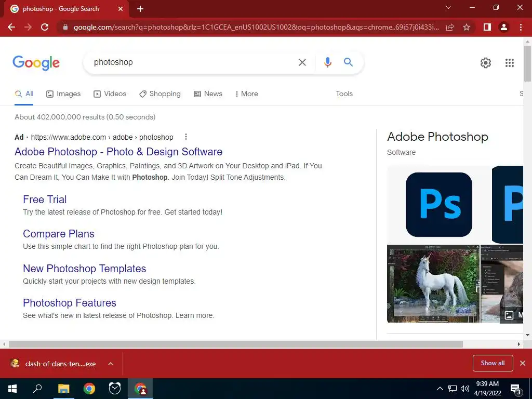Click the magnifier search button
This screenshot has width=532, height=399.
pos(348,62)
